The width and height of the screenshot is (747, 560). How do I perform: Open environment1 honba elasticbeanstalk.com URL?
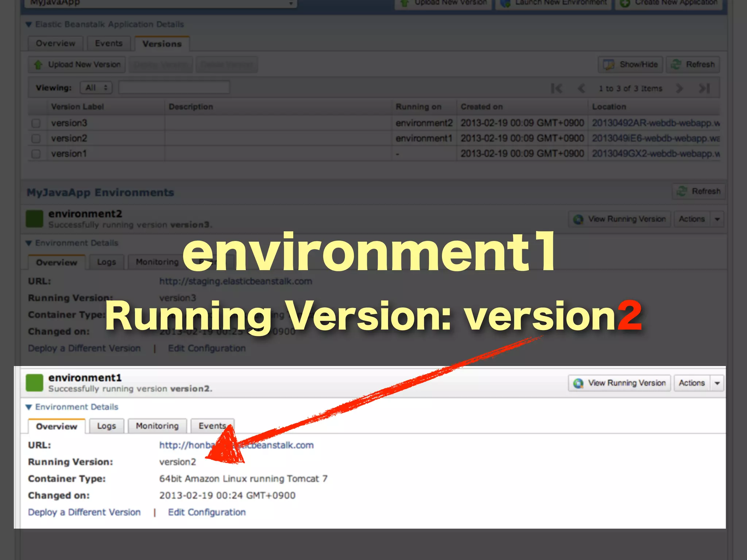236,445
